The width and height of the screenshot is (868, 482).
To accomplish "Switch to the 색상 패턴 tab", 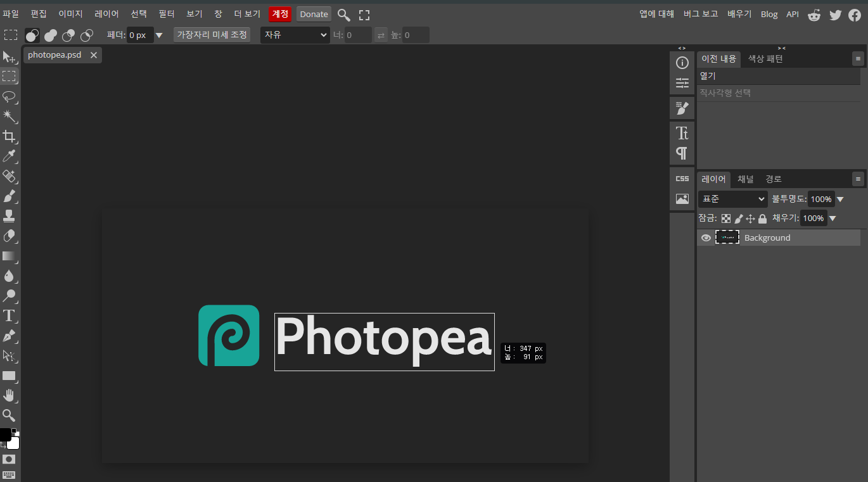I will 765,59.
